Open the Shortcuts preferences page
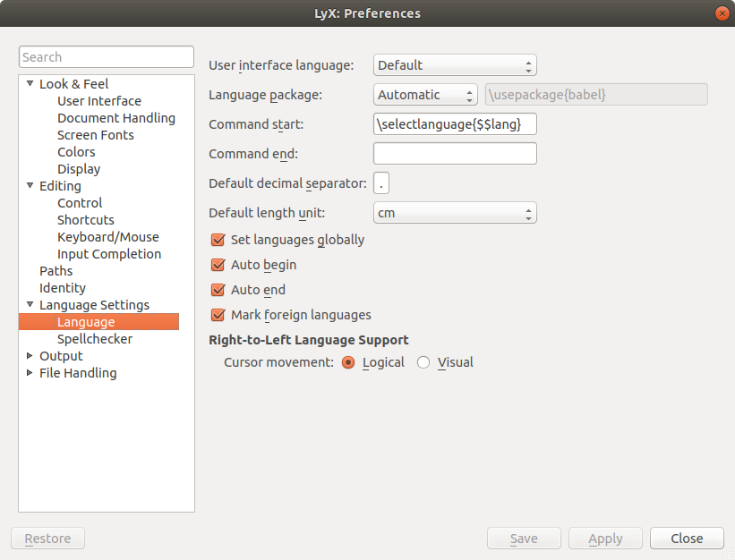This screenshot has width=735, height=560. [86, 220]
